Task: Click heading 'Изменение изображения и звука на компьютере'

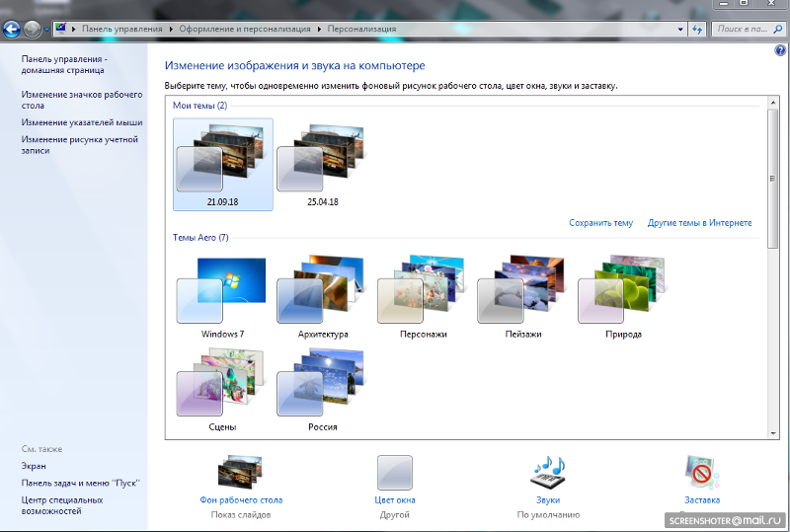Action: click(x=294, y=65)
